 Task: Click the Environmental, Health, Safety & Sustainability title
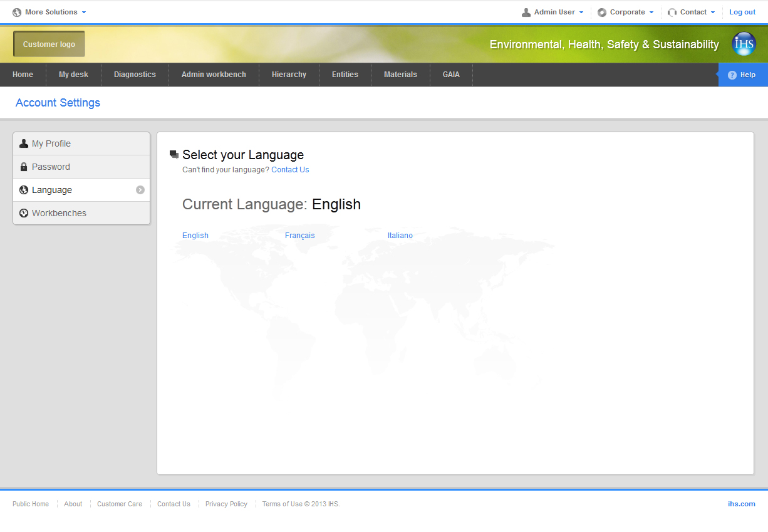click(605, 44)
